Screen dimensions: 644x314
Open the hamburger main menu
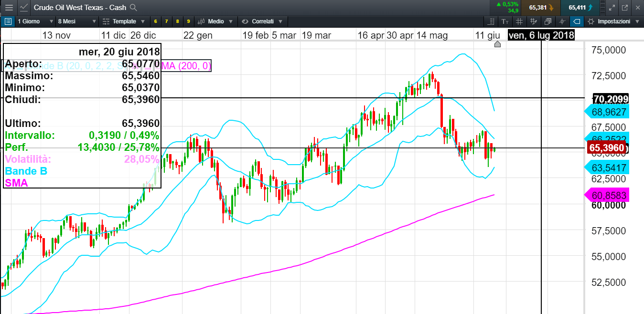9,7
